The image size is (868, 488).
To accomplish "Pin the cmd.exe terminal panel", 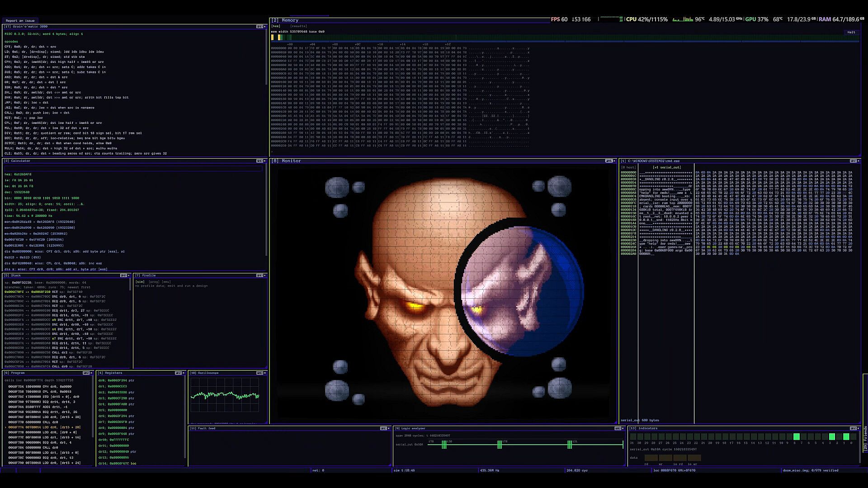I will click(852, 161).
